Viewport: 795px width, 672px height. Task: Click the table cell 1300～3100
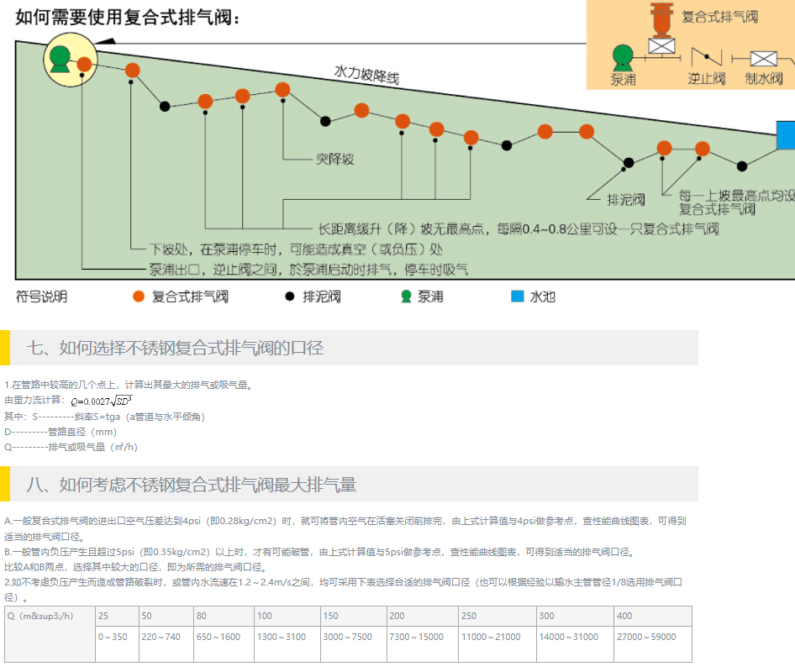281,637
